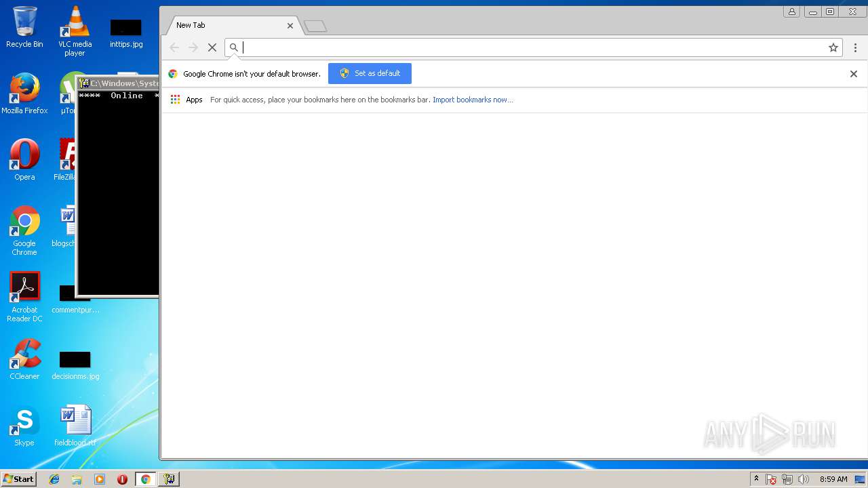Open the Recycle Bin desktop icon
The image size is (868, 488).
[24, 27]
